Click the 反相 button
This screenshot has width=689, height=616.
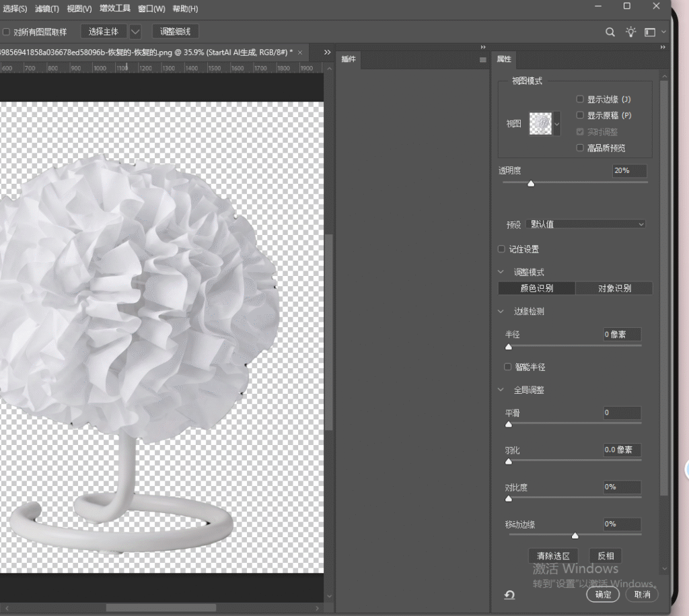(606, 556)
